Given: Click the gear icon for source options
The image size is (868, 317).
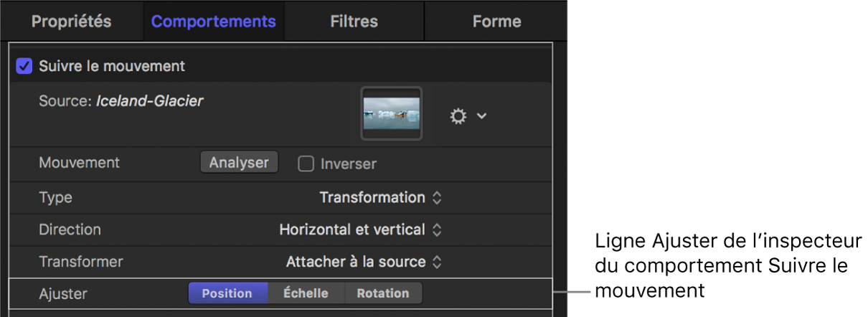Looking at the screenshot, I should click(x=458, y=115).
